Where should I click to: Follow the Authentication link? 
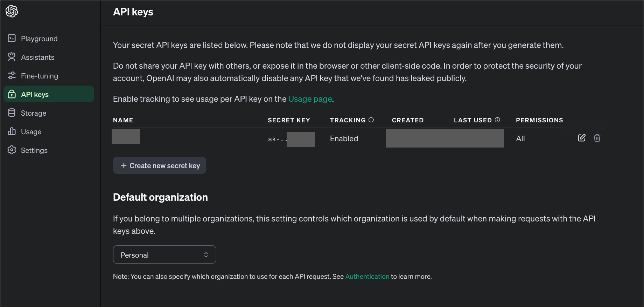point(367,277)
